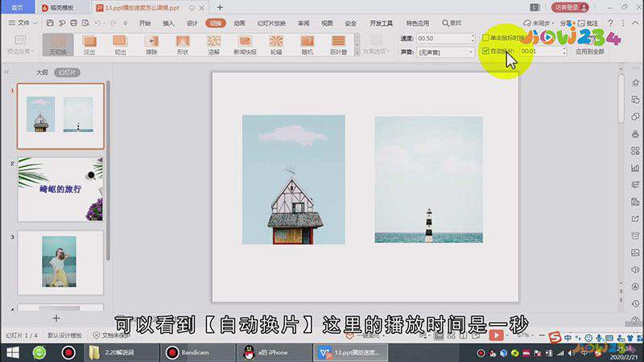
Task: Apply the 形状 shape transition
Action: [183, 44]
